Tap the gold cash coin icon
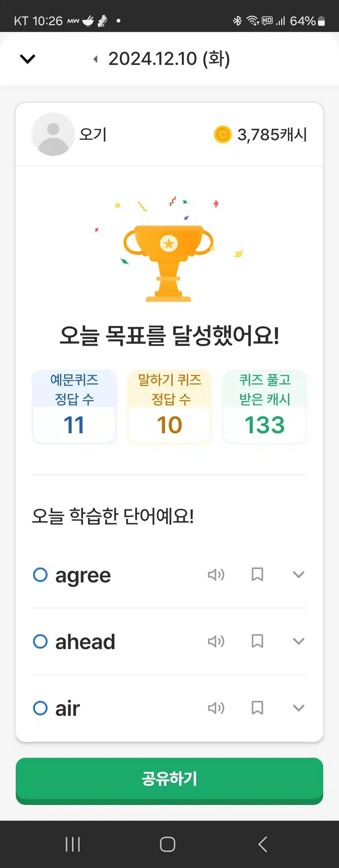Screen dimensions: 339x868 point(223,135)
